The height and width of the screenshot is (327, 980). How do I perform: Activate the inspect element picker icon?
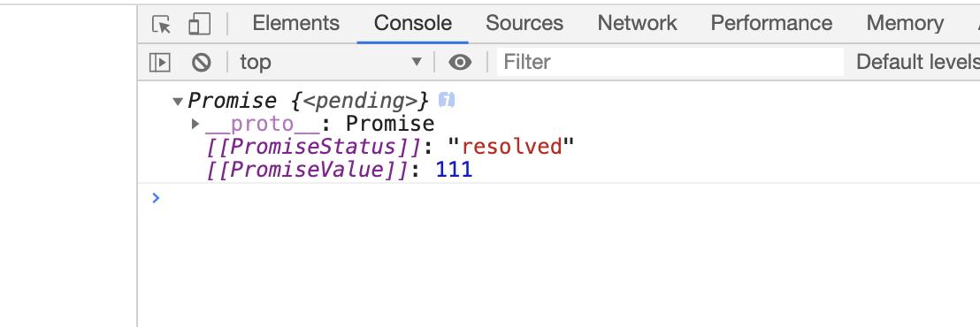pos(162,25)
